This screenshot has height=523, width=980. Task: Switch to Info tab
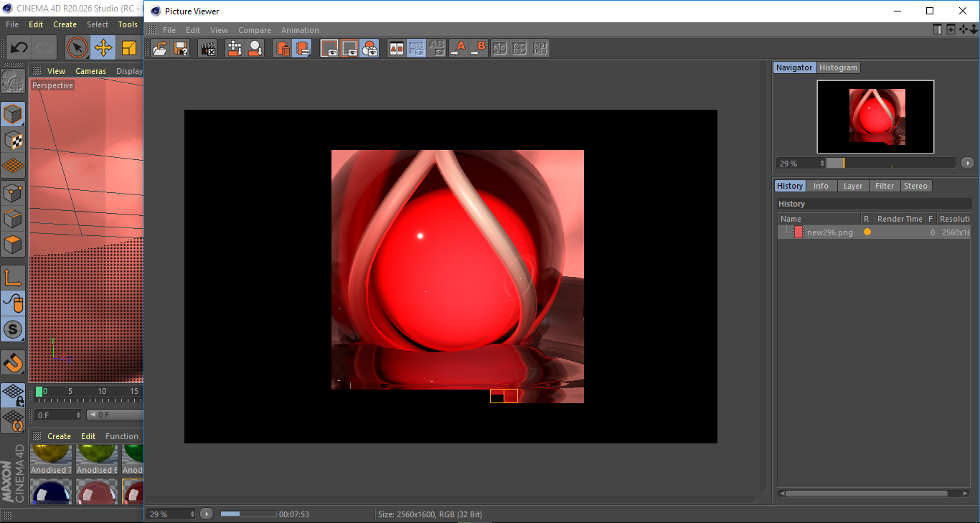[x=821, y=186]
